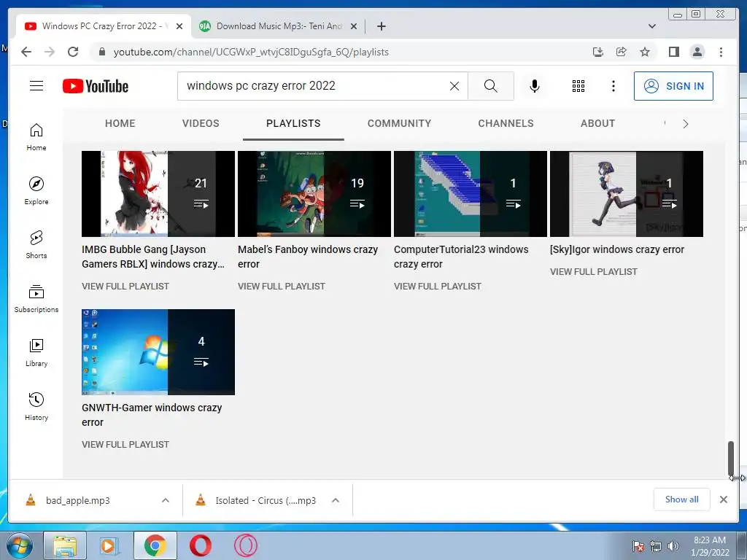Switch to the COMMUNITY channel tab

[x=399, y=123]
